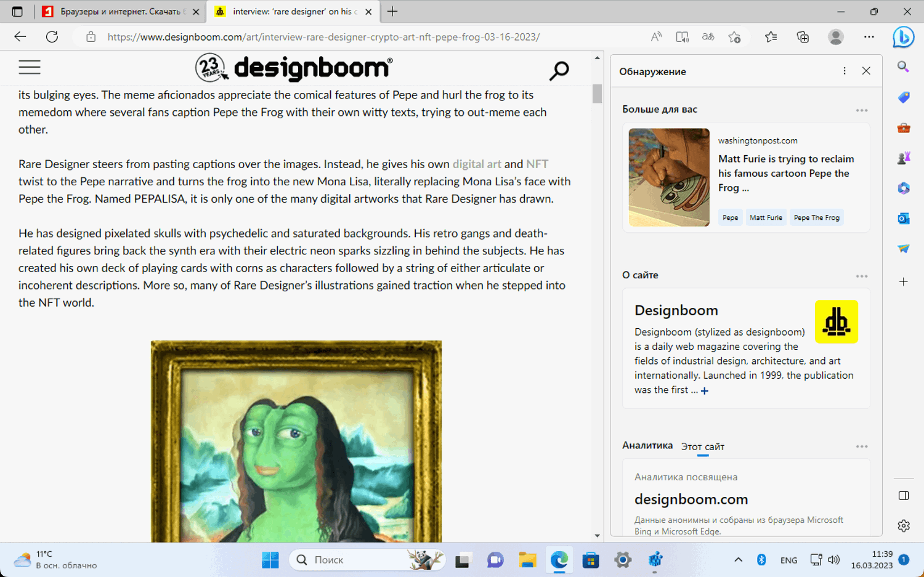Open the designboom hamburger menu
Screen dimensions: 924x577
tap(30, 67)
